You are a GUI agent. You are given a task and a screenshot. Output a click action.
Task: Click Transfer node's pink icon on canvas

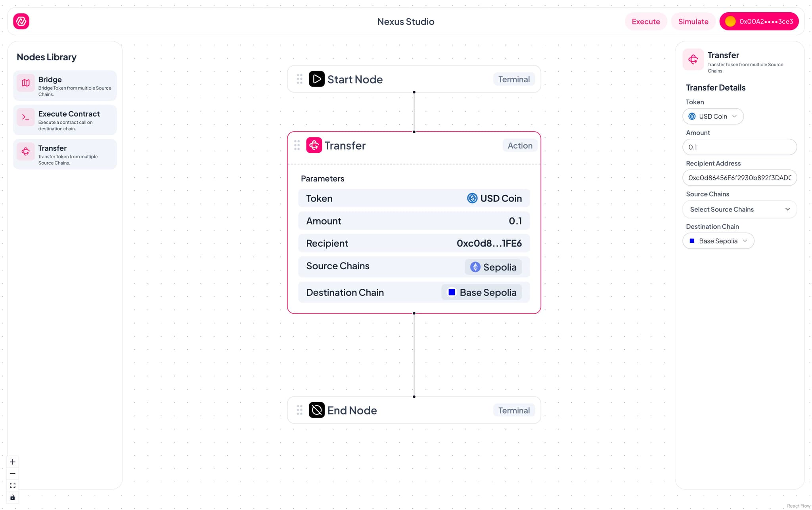tap(314, 146)
